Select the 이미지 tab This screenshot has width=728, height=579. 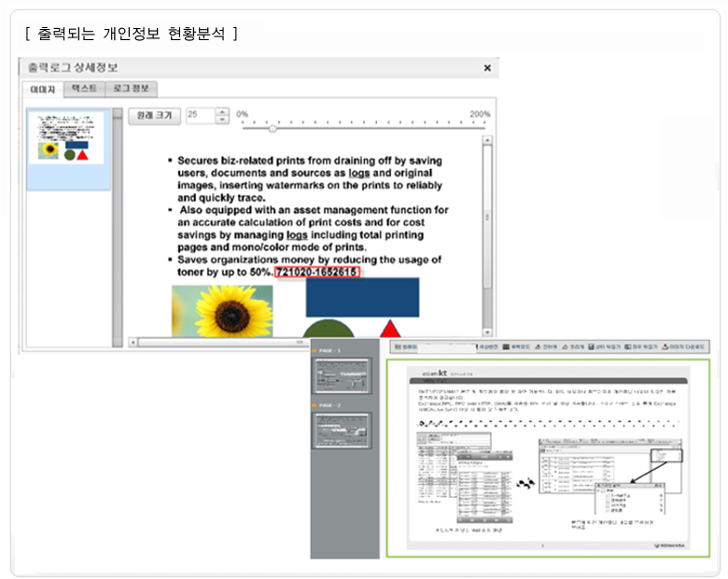(x=42, y=90)
